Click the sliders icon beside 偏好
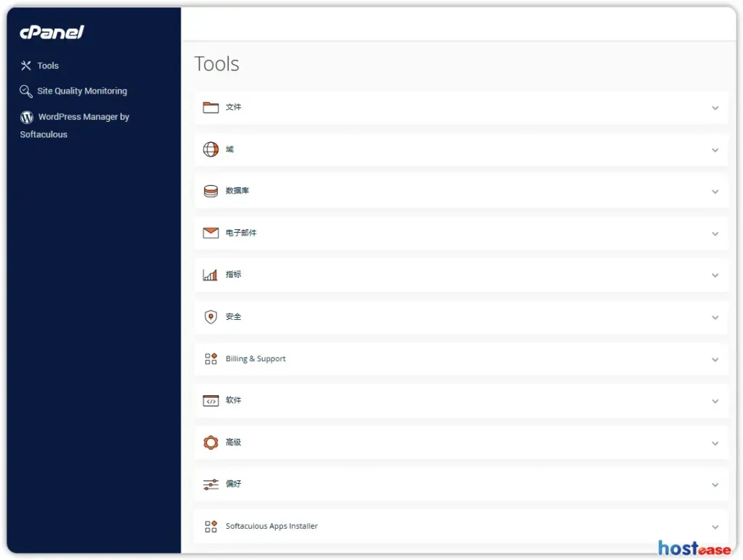This screenshot has height=560, width=743. pos(210,485)
